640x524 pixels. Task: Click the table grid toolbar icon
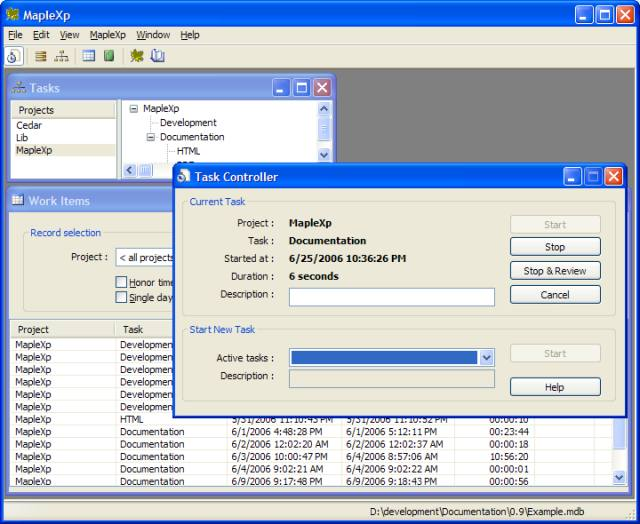(x=89, y=56)
